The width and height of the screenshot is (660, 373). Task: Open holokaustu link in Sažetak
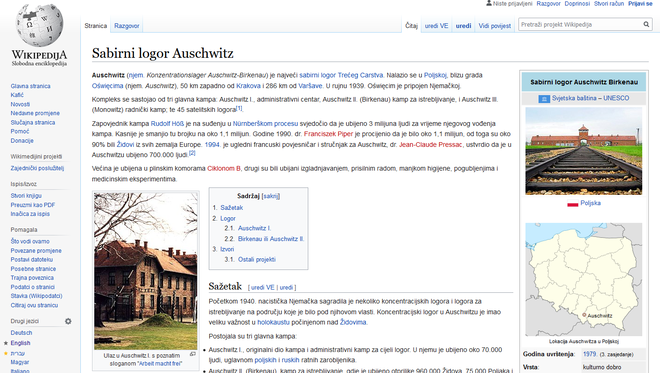(x=274, y=322)
